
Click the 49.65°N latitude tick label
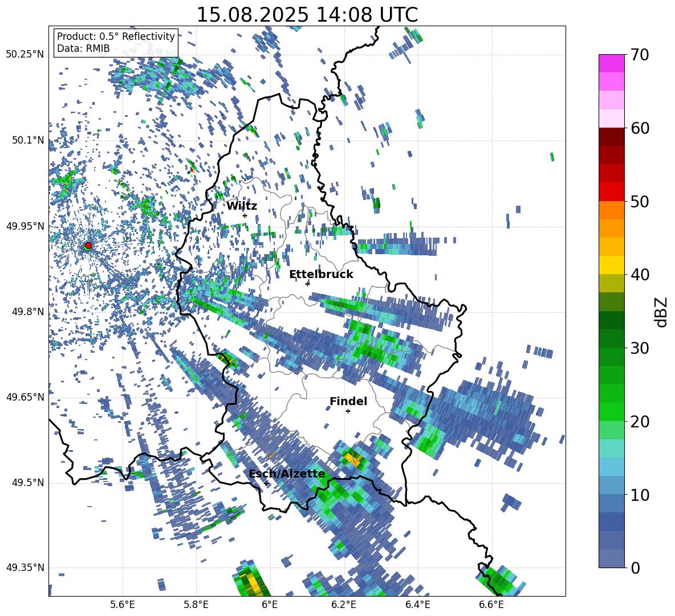[x=25, y=397]
